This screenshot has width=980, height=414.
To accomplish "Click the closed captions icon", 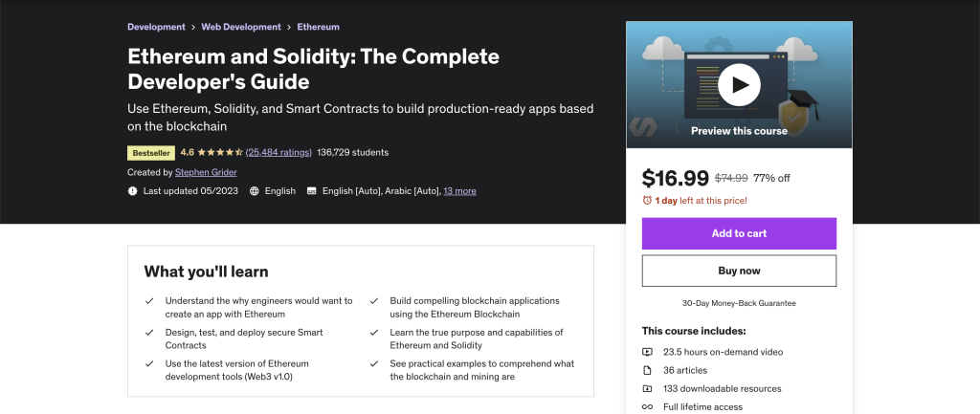I will tap(311, 191).
